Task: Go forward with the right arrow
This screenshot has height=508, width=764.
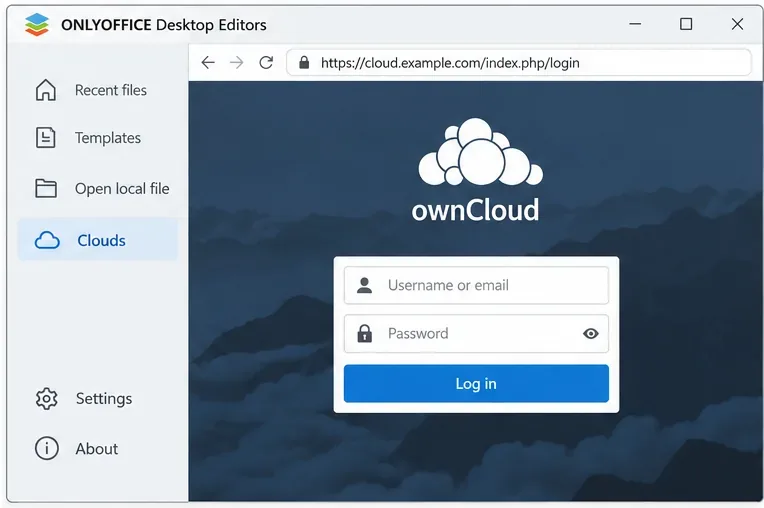Action: pos(237,62)
